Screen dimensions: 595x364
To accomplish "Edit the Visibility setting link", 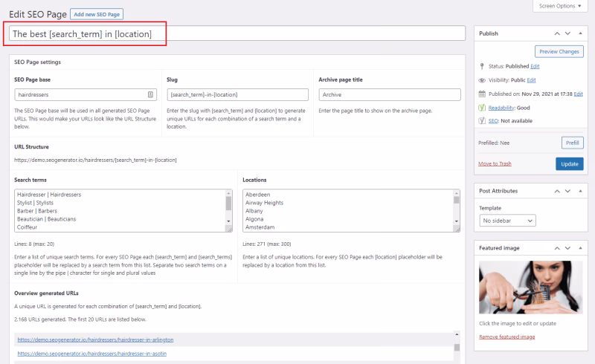I will 531,80.
